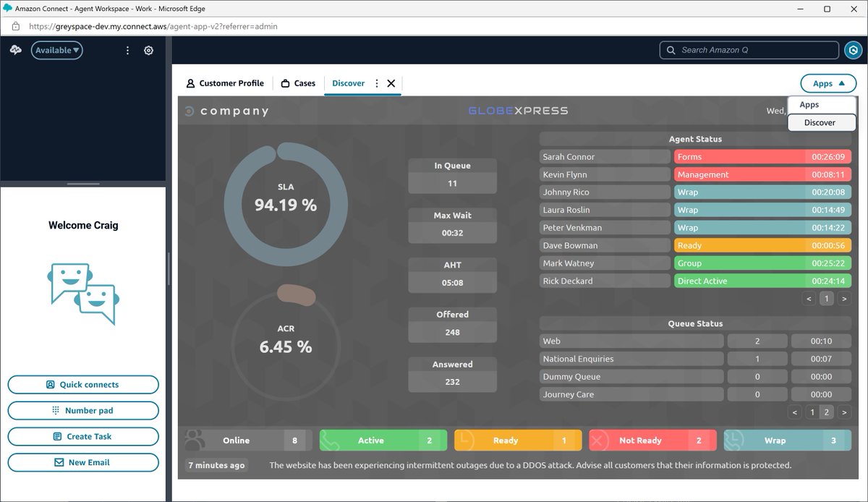868x502 pixels.
Task: Open the CCP more options kebab menu
Action: (127, 51)
